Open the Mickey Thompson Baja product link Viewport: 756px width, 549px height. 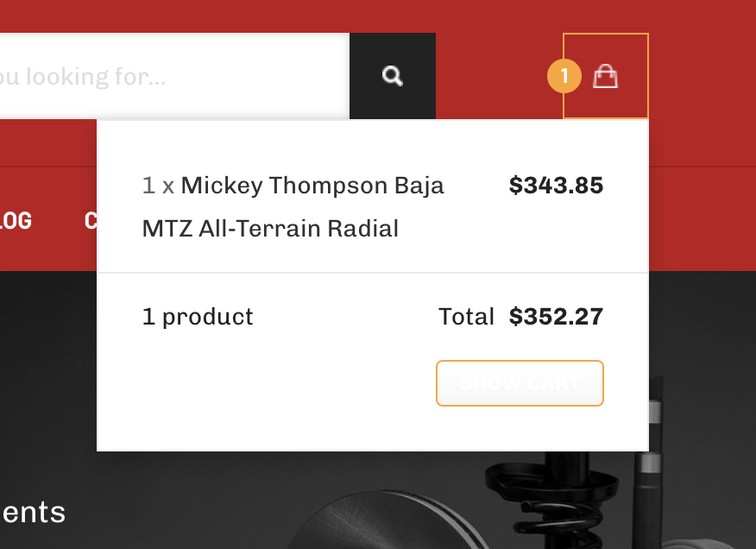tap(312, 186)
